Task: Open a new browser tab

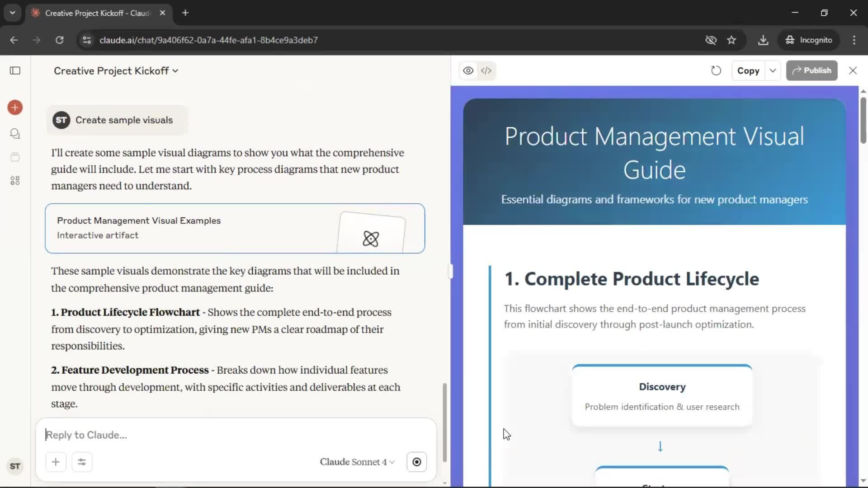Action: tap(185, 13)
